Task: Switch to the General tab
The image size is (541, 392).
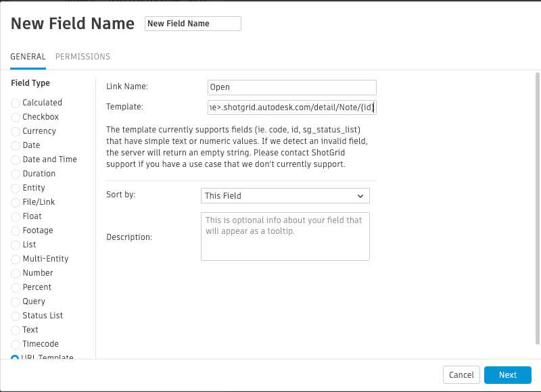Action: [28, 57]
